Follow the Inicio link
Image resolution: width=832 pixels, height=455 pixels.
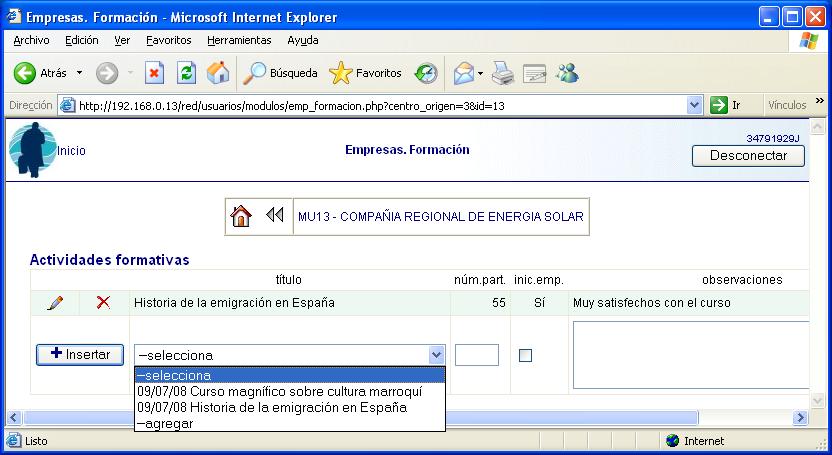71,151
